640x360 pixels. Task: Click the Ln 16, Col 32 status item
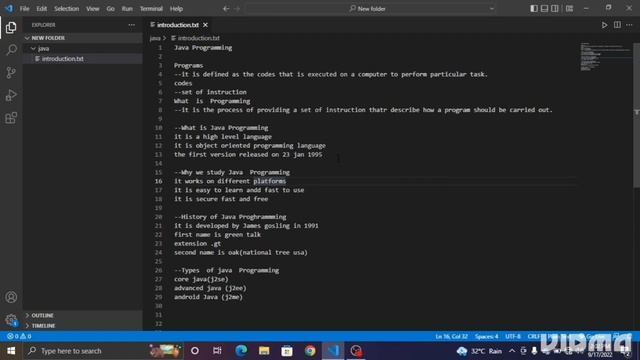[x=451, y=336]
